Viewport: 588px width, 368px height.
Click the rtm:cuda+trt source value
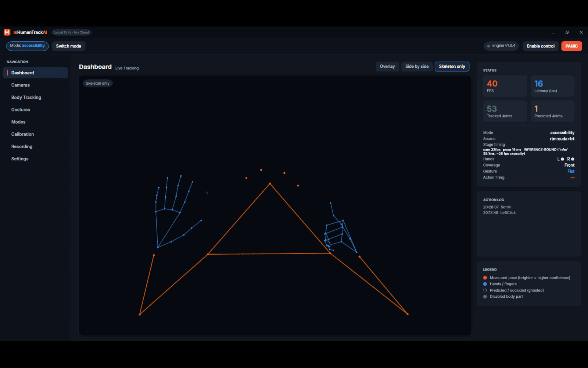coord(562,139)
